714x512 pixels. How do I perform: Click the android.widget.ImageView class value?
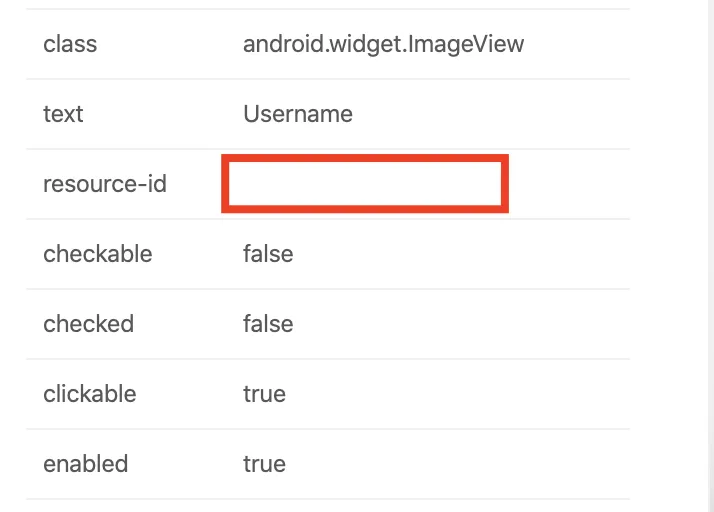(383, 44)
